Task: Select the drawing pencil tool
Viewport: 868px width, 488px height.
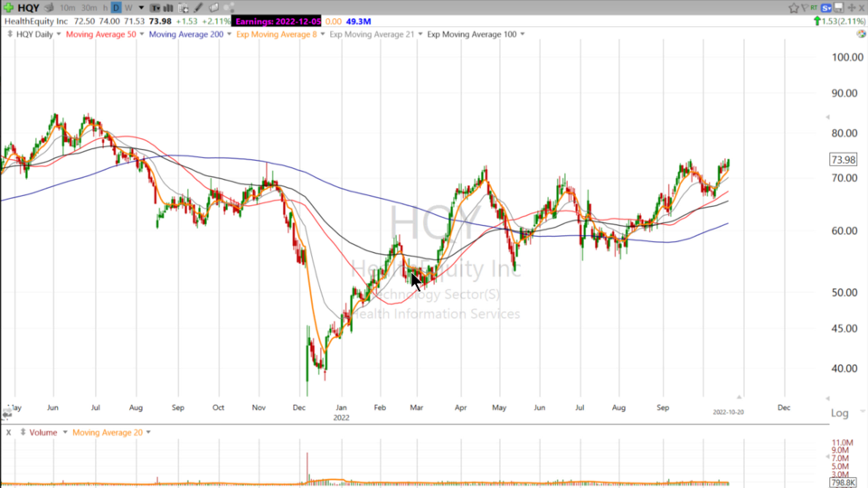Action: [198, 8]
